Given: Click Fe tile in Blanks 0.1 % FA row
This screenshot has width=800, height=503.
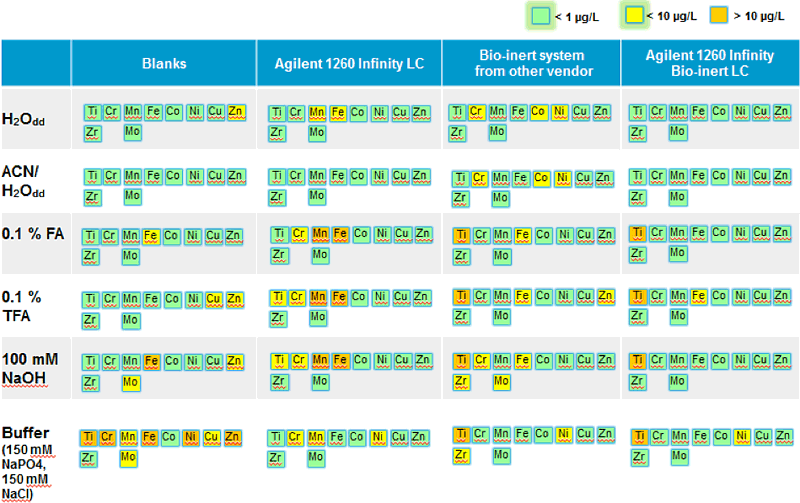Looking at the screenshot, I should tap(152, 235).
